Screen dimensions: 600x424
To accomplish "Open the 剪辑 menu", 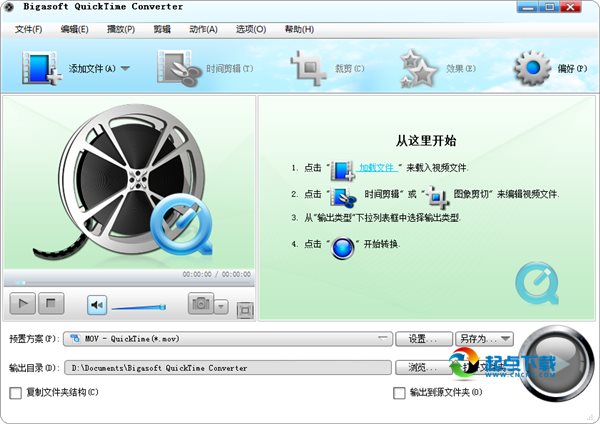I will point(162,29).
